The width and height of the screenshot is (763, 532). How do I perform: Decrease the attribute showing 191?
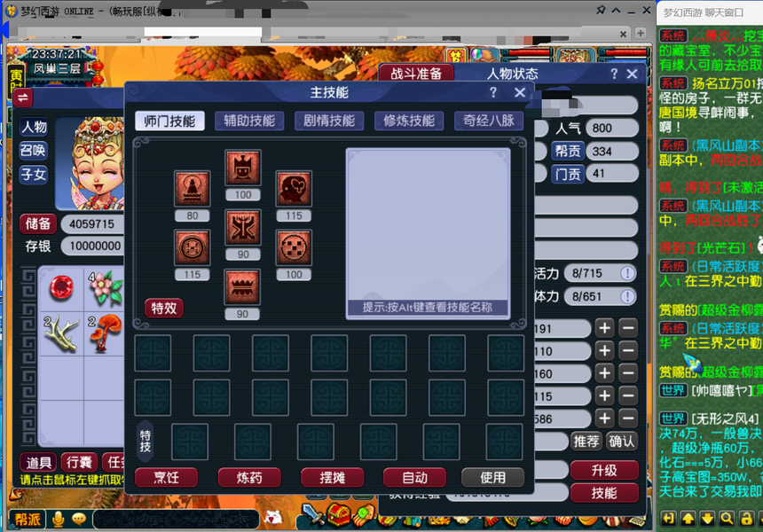tap(628, 328)
